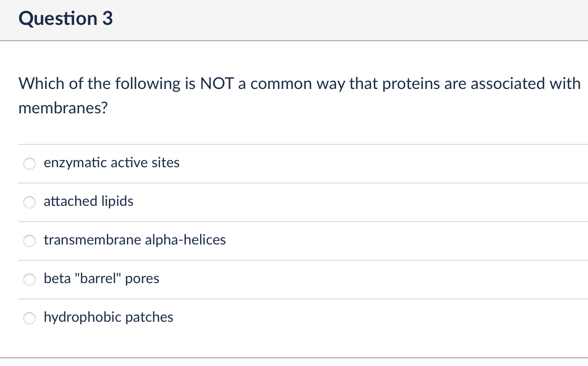Click the "transmembrane alpha-helices" answer label
Screen dimensions: 588x366
[135, 240]
